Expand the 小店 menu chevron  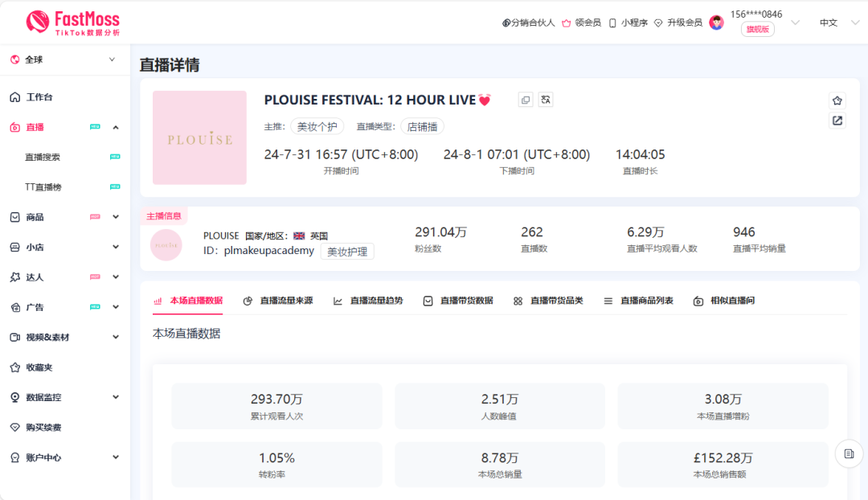[x=116, y=247]
